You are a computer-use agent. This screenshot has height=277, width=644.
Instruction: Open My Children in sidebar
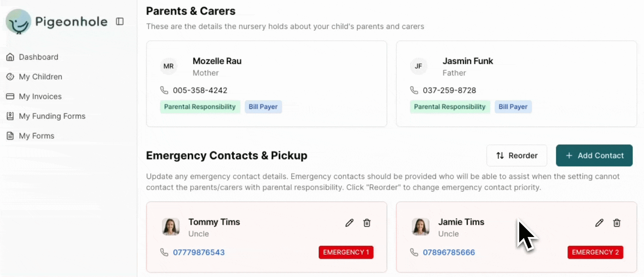(x=40, y=77)
